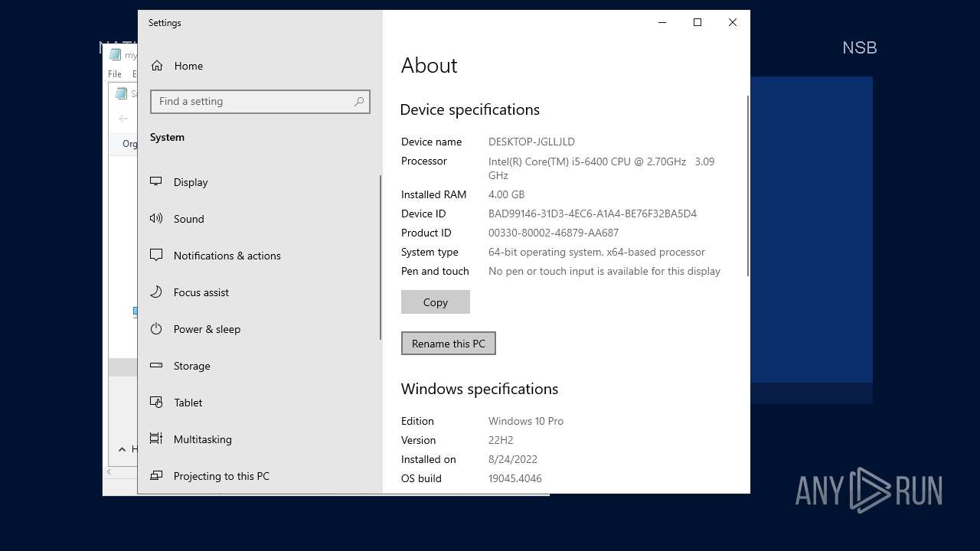Click the Device name label
Viewport: 980px width, 551px height.
point(431,142)
